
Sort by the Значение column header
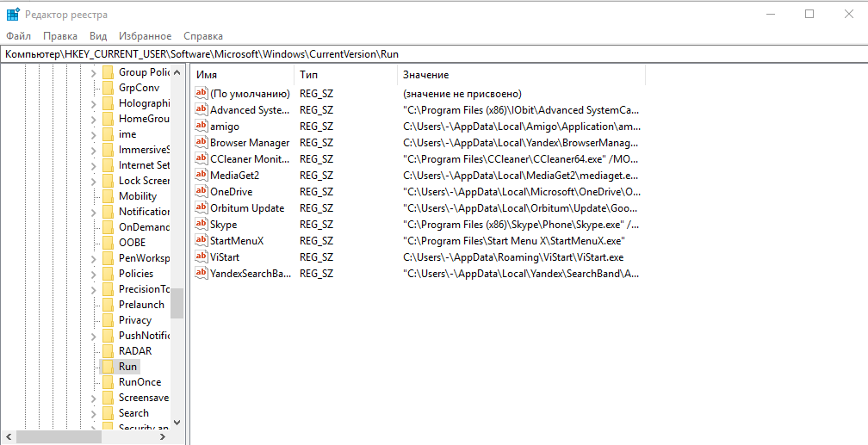(x=521, y=75)
